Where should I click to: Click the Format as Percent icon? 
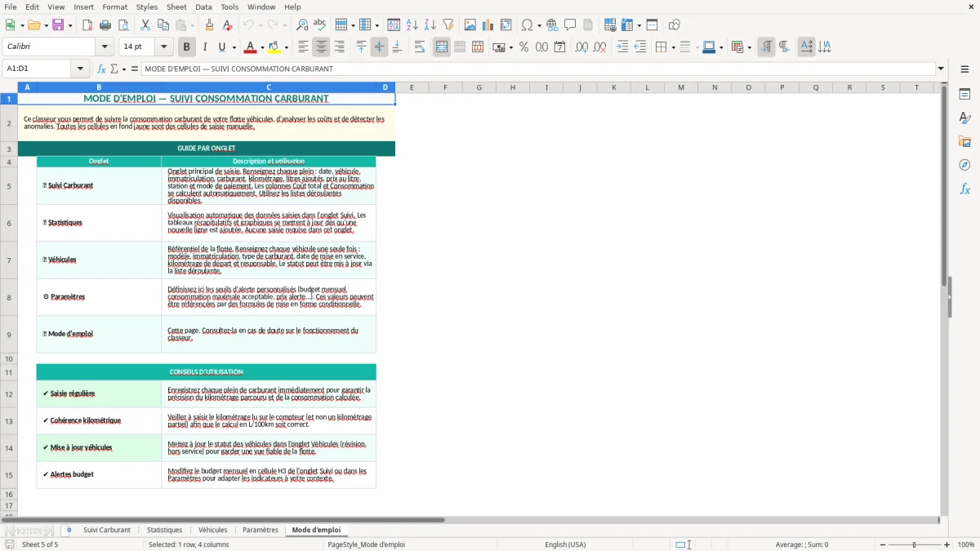523,47
